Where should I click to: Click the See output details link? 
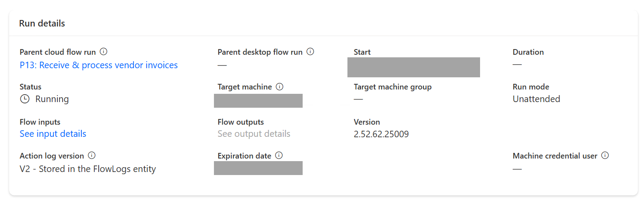[x=254, y=134]
